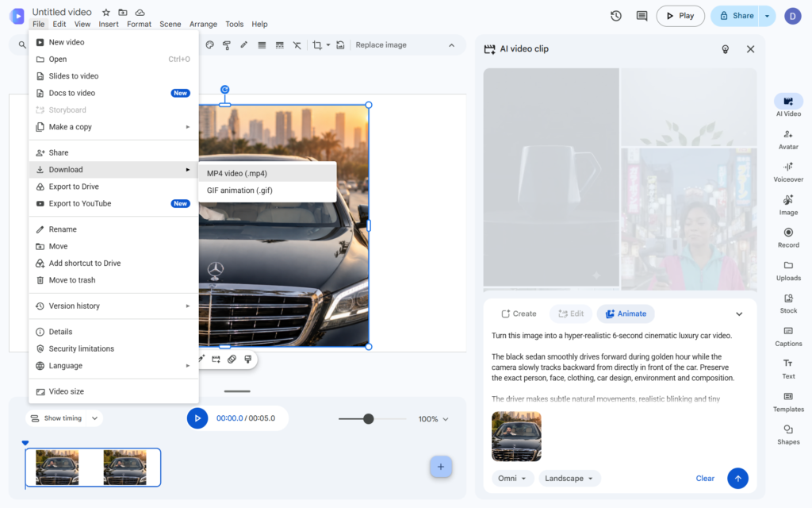The height and width of the screenshot is (508, 812).
Task: Start playback with the blue timeline play button
Action: [197, 418]
